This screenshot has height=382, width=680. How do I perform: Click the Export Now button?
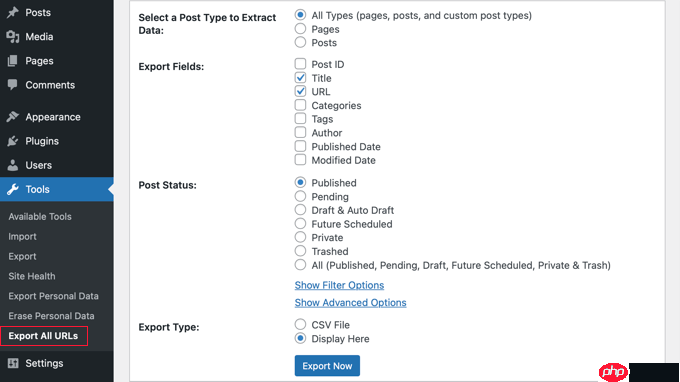327,366
